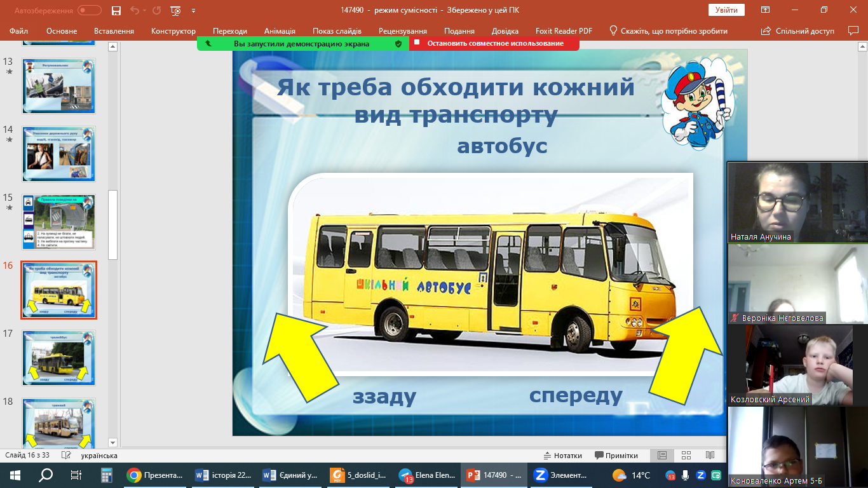Open the undo history dropdown arrow
The width and height of the screenshot is (868, 488).
point(144,10)
